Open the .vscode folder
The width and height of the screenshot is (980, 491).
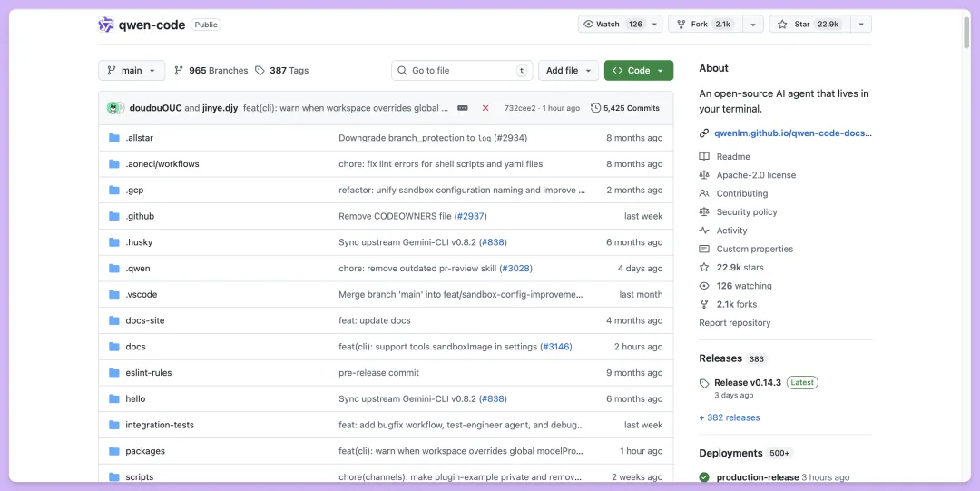[142, 295]
